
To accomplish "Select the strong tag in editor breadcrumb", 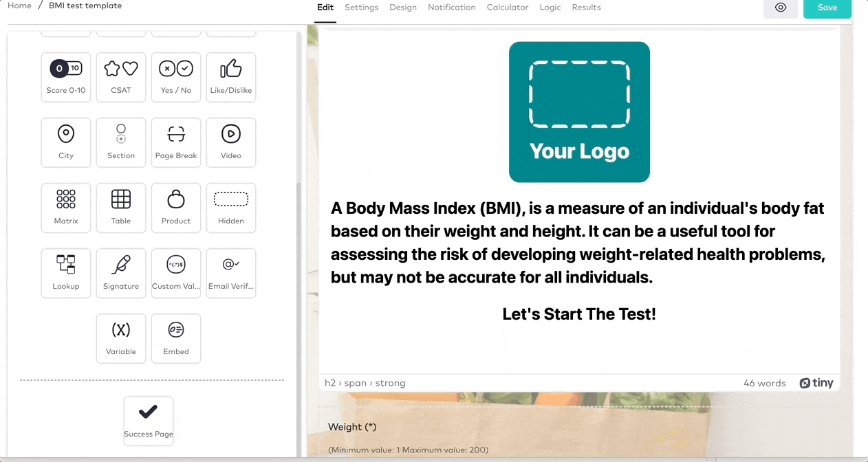I will [x=391, y=382].
